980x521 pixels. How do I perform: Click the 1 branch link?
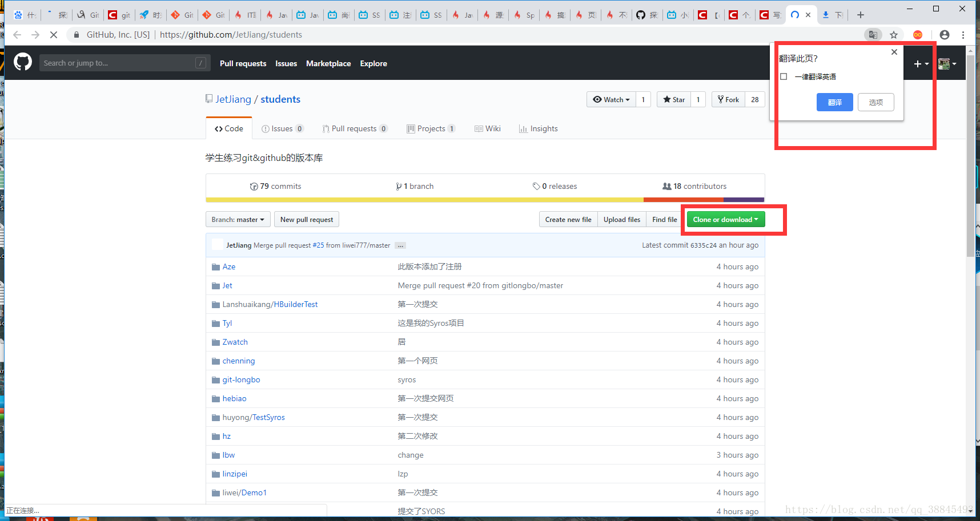(x=415, y=186)
